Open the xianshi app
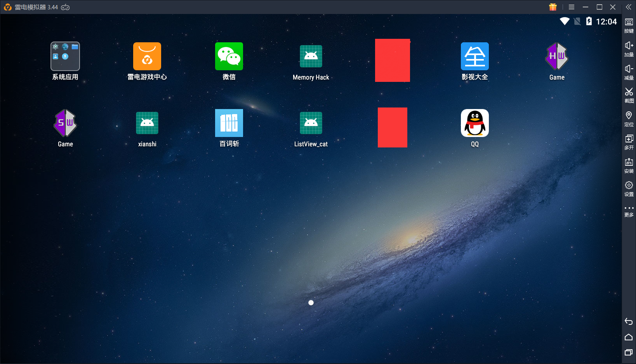Viewport: 636px width, 364px height. click(147, 123)
